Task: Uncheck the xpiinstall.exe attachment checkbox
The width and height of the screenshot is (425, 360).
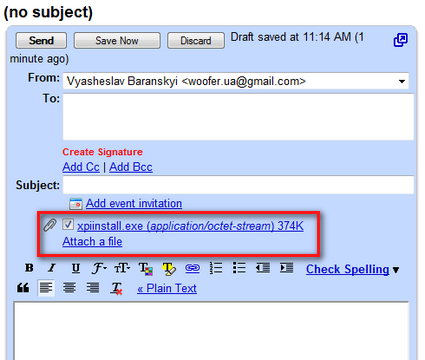Action: pos(68,224)
